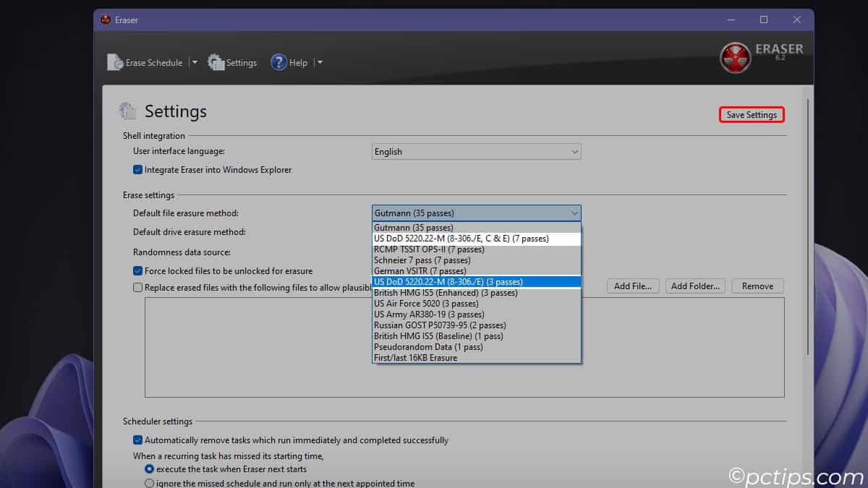868x488 pixels.
Task: Open the Help menu
Action: pyautogui.click(x=297, y=62)
